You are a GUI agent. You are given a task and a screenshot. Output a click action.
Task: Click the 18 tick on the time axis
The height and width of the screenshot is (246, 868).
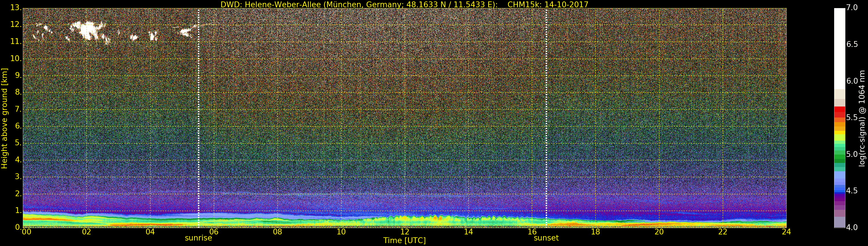click(x=595, y=232)
